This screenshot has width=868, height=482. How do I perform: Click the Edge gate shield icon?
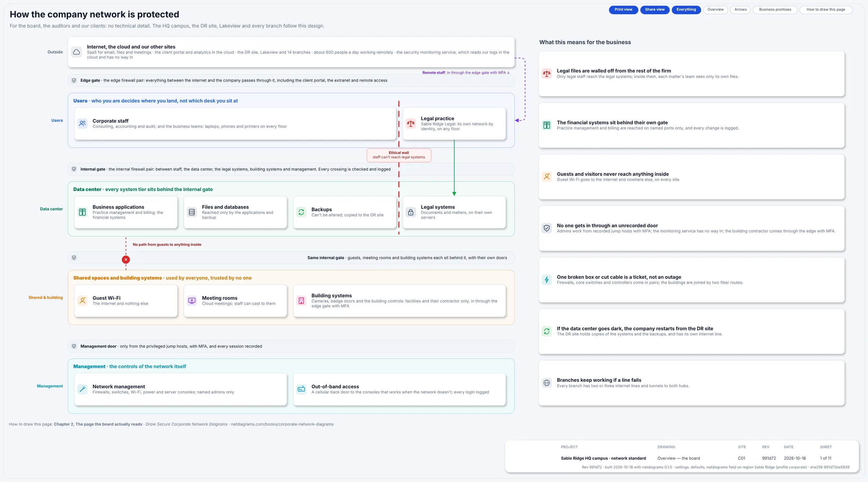click(74, 80)
